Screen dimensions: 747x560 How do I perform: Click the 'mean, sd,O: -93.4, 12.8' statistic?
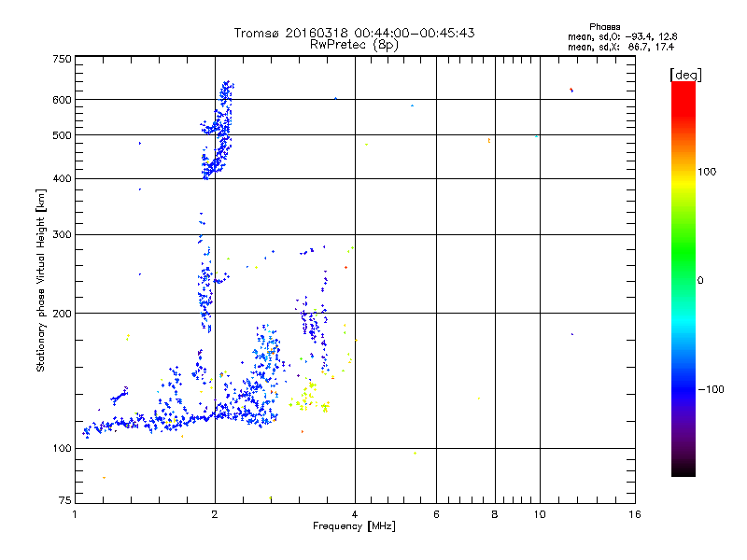pos(622,36)
